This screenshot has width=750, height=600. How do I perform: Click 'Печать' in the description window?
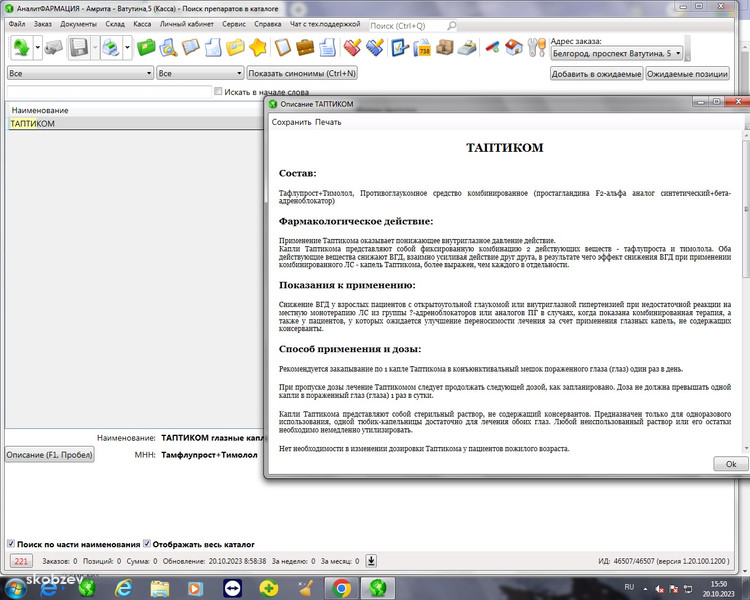(328, 122)
